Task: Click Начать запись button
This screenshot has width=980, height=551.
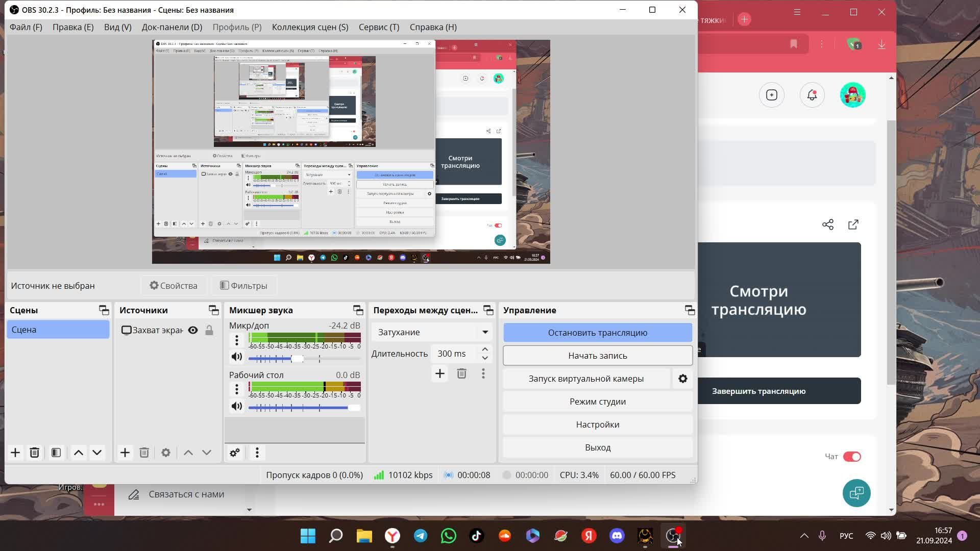Action: tap(597, 356)
